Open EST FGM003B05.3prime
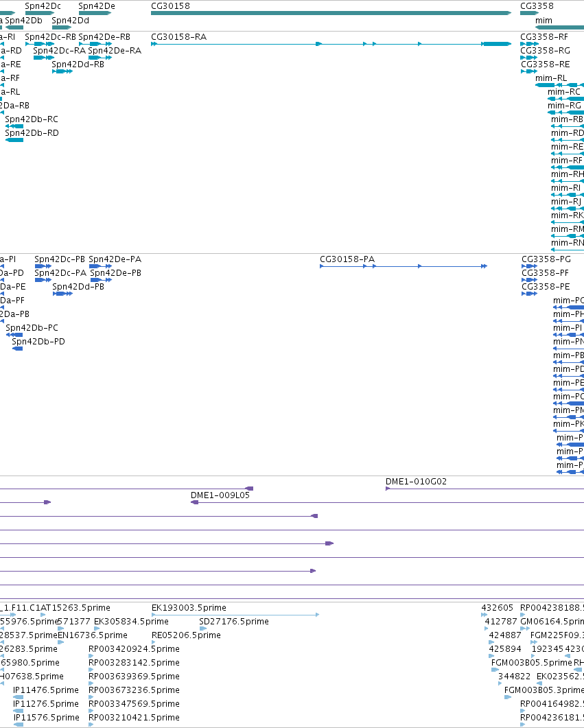The width and height of the screenshot is (584, 728). click(x=544, y=690)
